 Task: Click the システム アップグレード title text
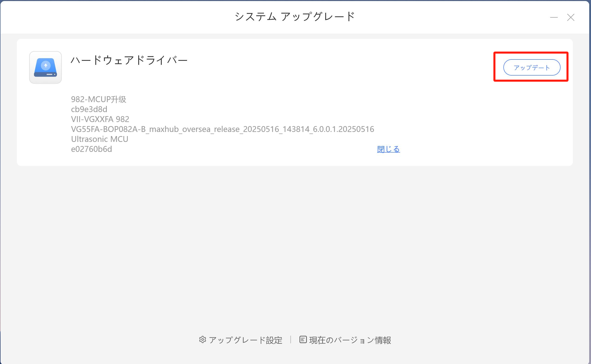[295, 17]
